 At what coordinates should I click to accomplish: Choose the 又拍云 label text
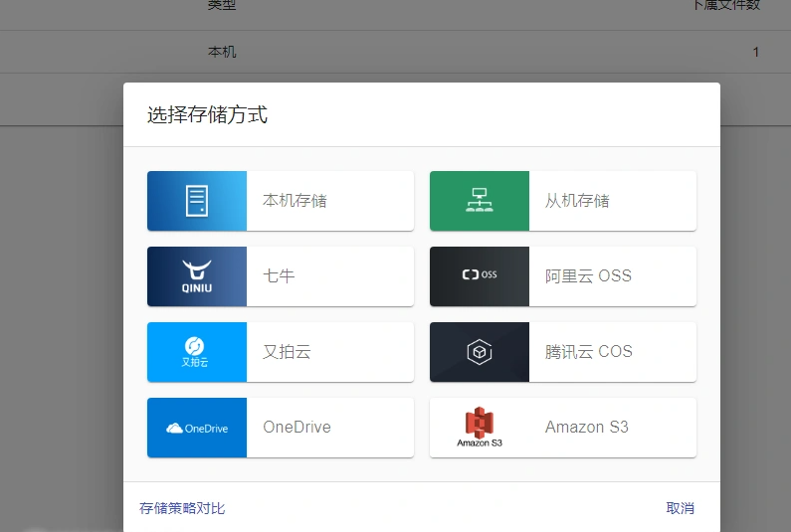click(x=287, y=352)
